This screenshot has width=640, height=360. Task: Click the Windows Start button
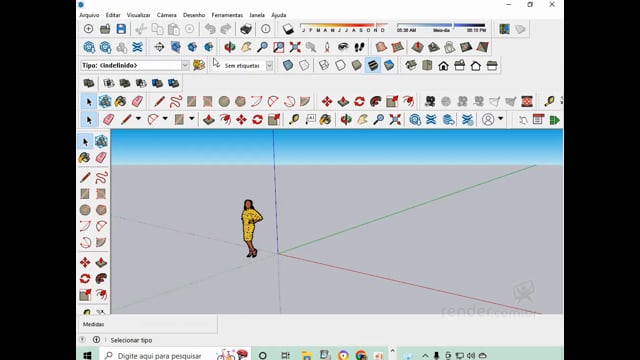[87, 356]
